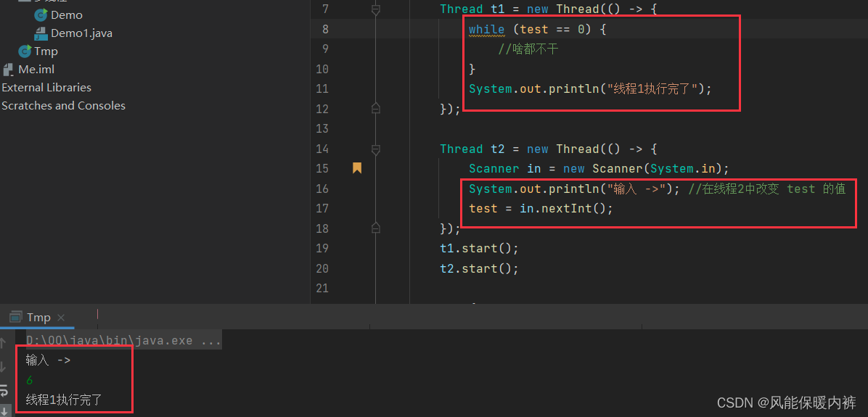Click 't2.start();' on line 20
868x417 pixels.
(480, 268)
